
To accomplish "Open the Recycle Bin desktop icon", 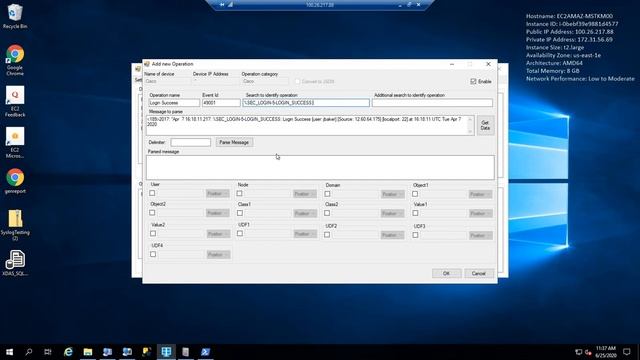I will [15, 16].
